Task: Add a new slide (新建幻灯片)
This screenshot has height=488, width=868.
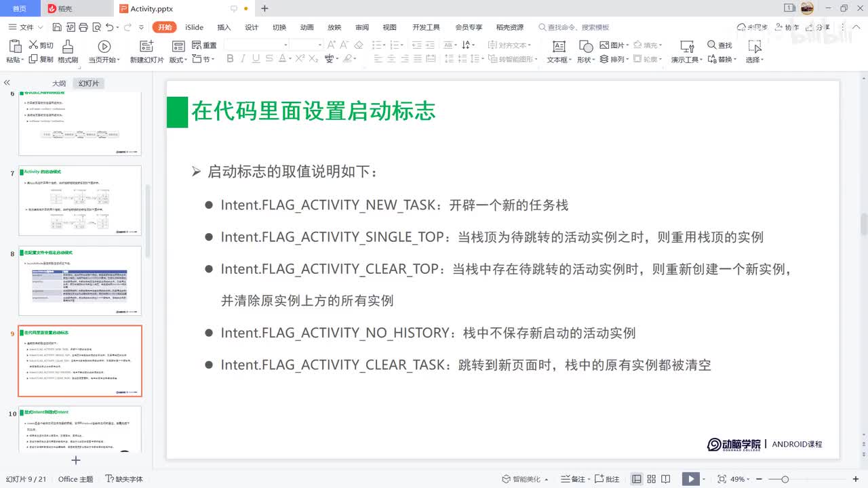Action: click(146, 52)
